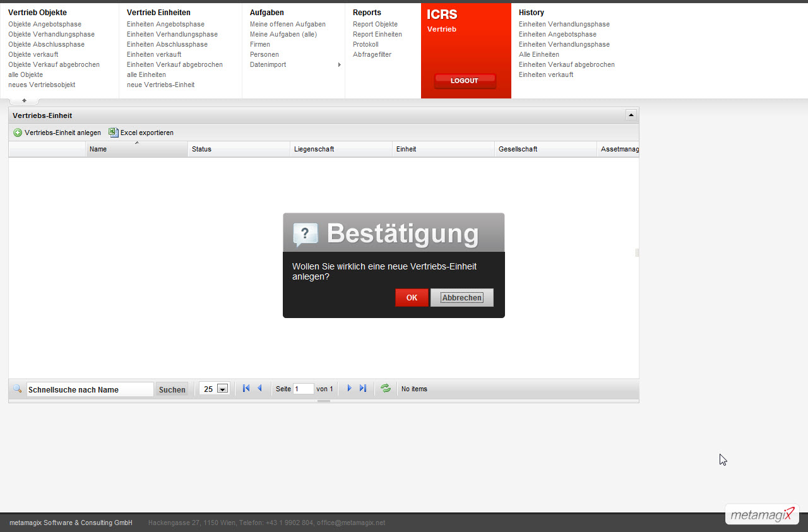The width and height of the screenshot is (808, 532).
Task: Click the red LOGOUT button
Action: tap(465, 81)
